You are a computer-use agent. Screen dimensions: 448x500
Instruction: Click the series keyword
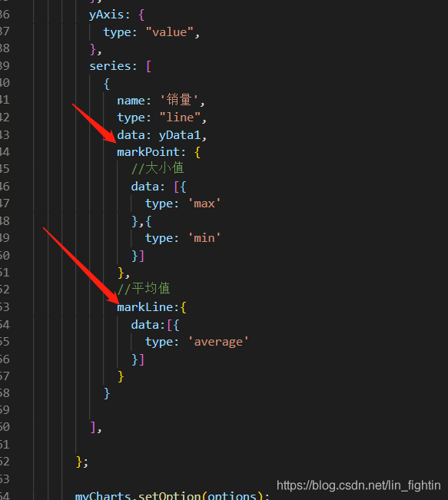point(111,66)
